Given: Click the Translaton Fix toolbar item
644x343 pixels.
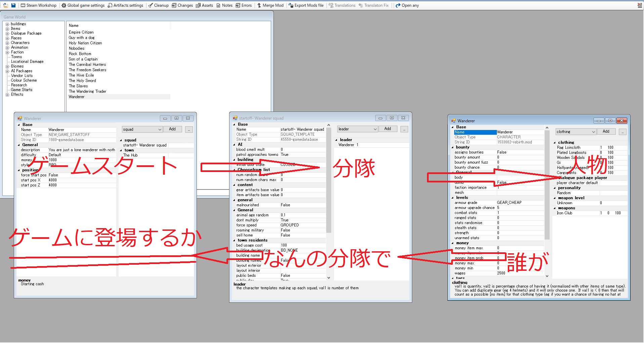Looking at the screenshot, I should click(374, 5).
